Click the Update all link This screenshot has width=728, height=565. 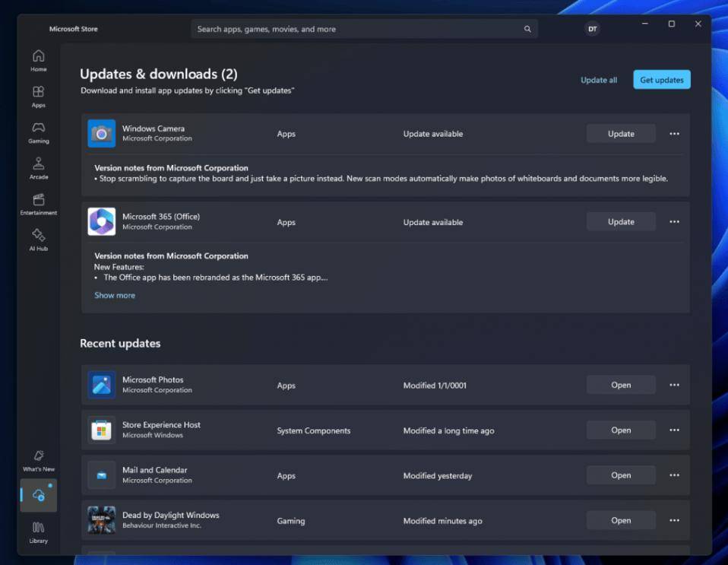pyautogui.click(x=599, y=80)
